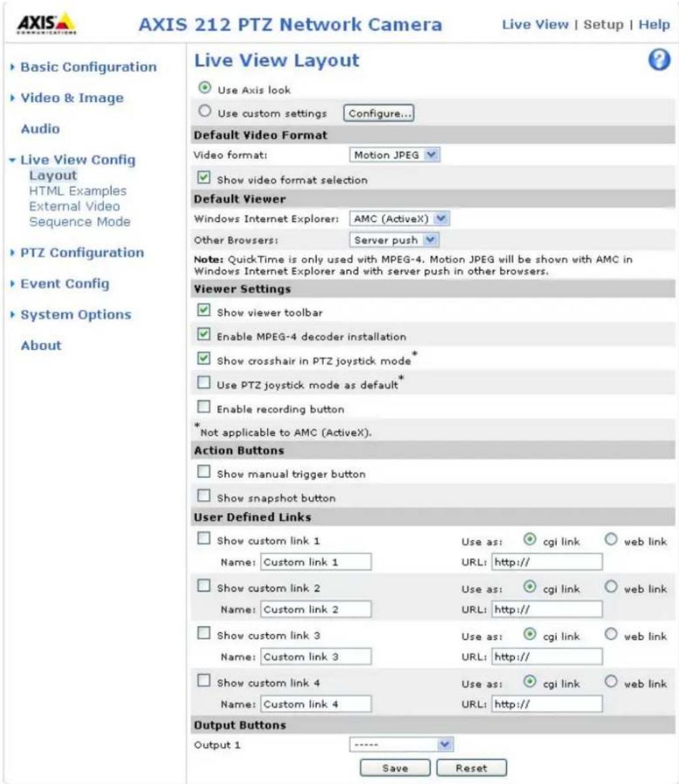Check Show snapshot button option
This screenshot has height=784, width=679.
pyautogui.click(x=203, y=497)
